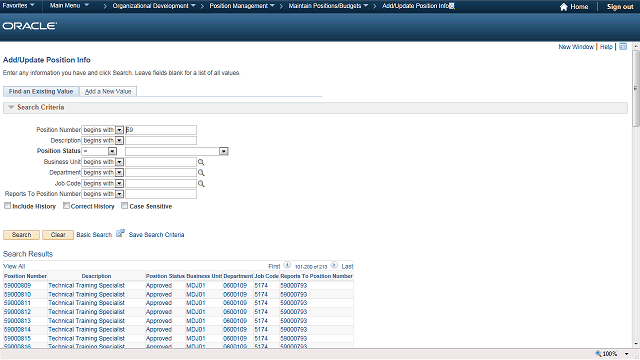Open Reports To Position Number operator dropdown

point(119,194)
